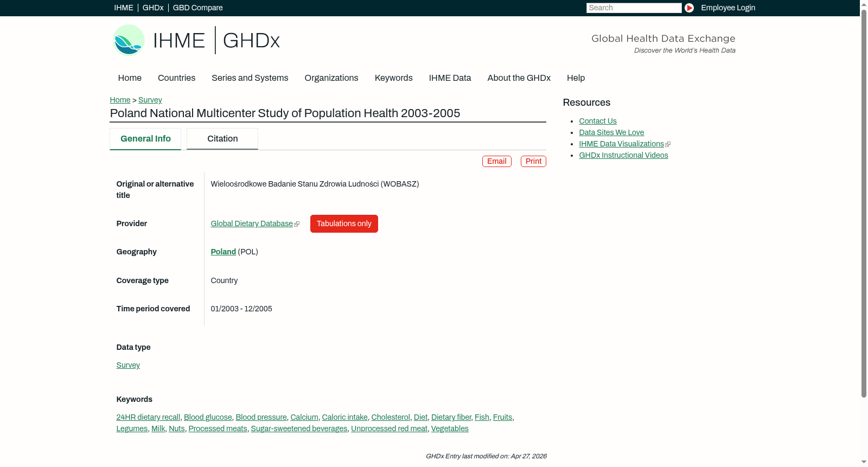
Task: Open the Calcium keyword link
Action: [x=304, y=418]
